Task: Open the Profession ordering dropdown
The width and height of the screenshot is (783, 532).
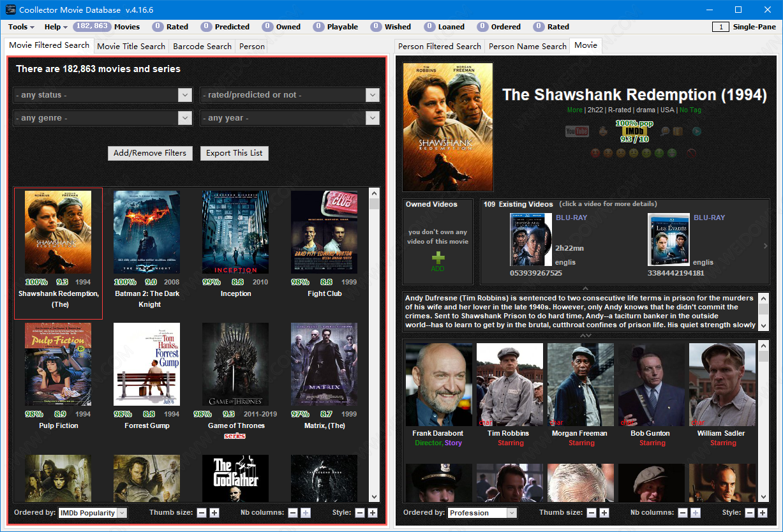Action: (x=482, y=513)
